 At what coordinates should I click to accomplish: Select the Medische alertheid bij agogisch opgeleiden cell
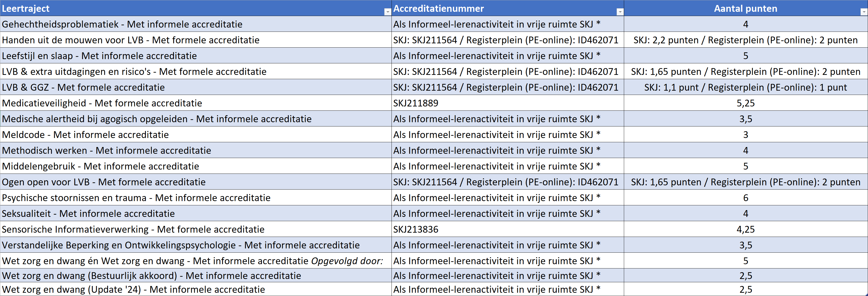196,119
